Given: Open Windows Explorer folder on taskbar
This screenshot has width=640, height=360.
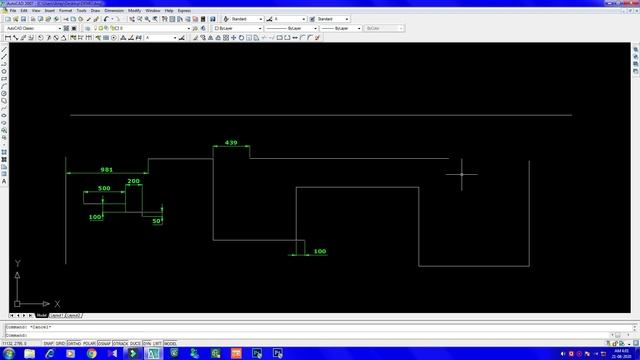Looking at the screenshot, I should 29,353.
